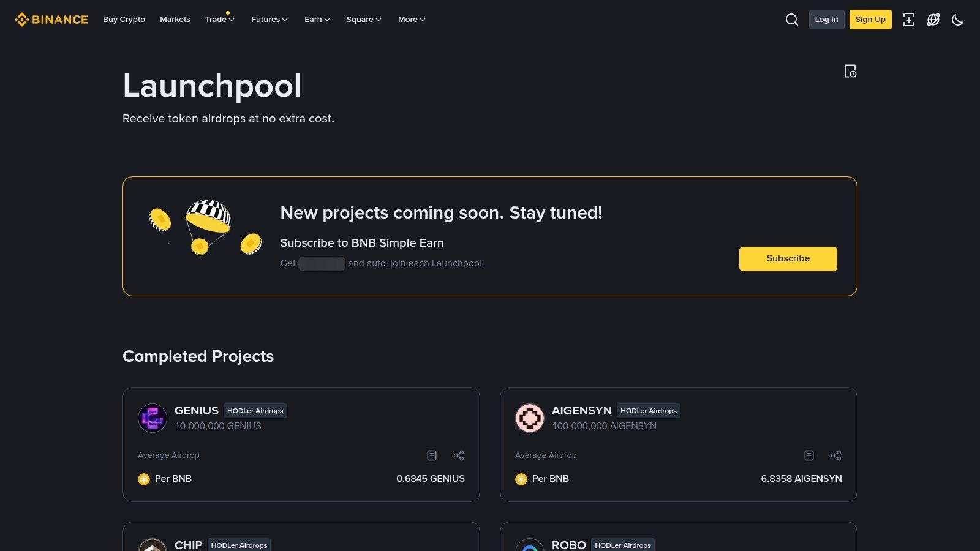The image size is (980, 551).
Task: Open Buy Crypto menu item
Action: [x=124, y=20]
